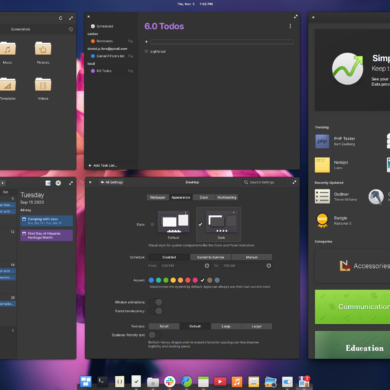
Task: Open the Files app from the dock
Action: click(x=153, y=382)
